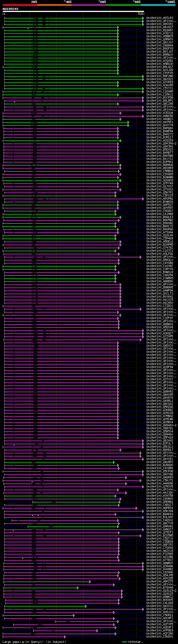Click the UniRef100_O48844 label
This screenshot has width=178, height=644.
[x=160, y=46]
